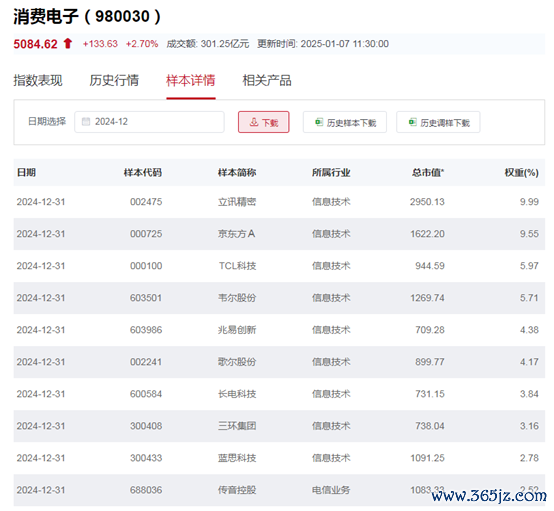554x511 pixels.
Task: Click sample code 603501
Action: click(x=146, y=298)
